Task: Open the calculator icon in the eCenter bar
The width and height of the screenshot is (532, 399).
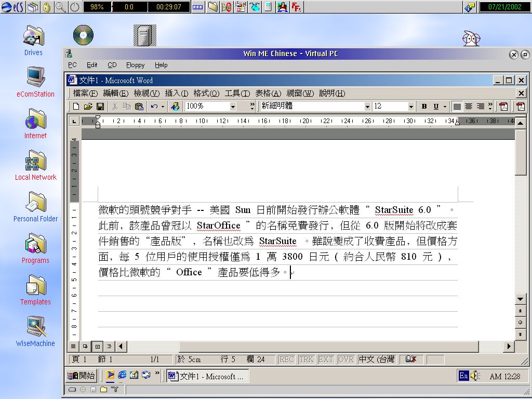Action: pos(268,7)
